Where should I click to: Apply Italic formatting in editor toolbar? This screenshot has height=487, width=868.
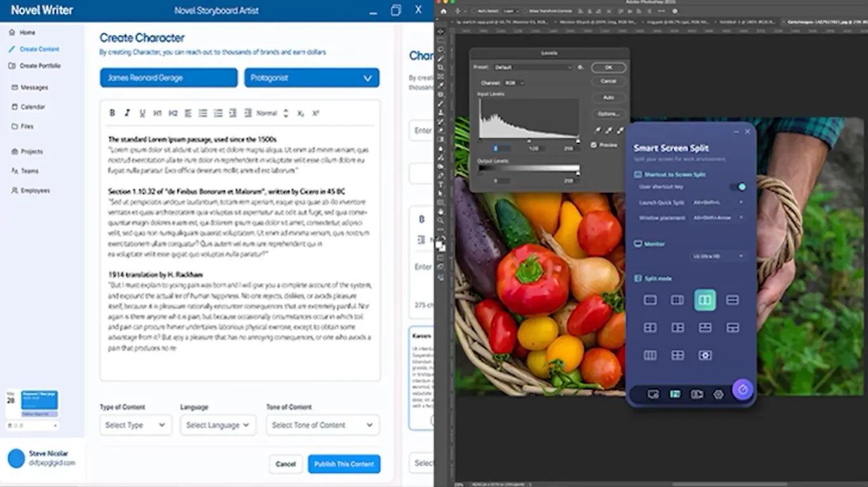127,113
